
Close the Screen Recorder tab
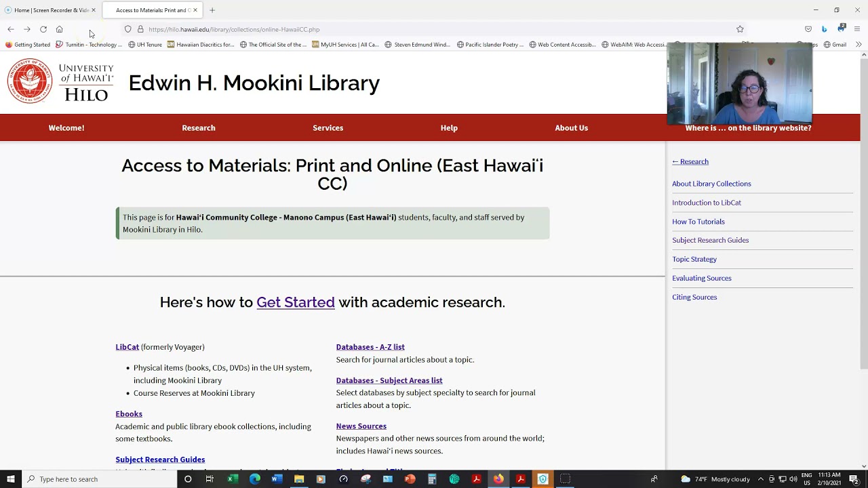(94, 10)
